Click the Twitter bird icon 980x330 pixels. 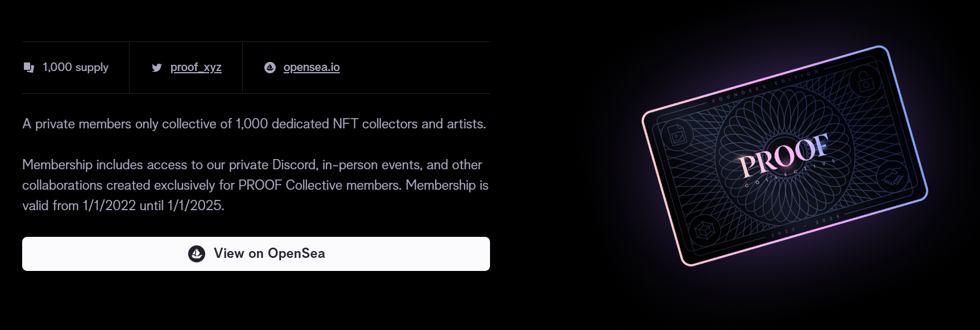click(156, 67)
